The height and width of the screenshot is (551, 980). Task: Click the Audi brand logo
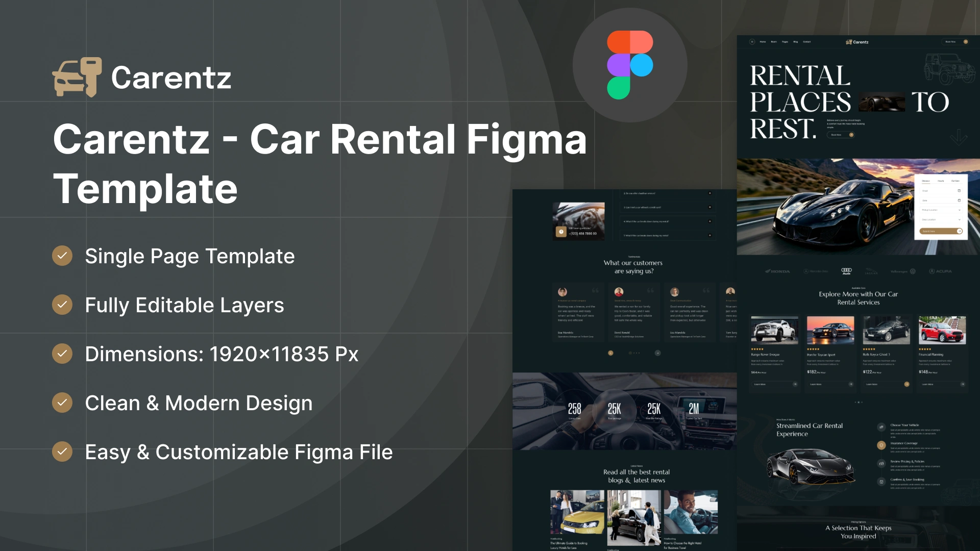click(x=846, y=271)
